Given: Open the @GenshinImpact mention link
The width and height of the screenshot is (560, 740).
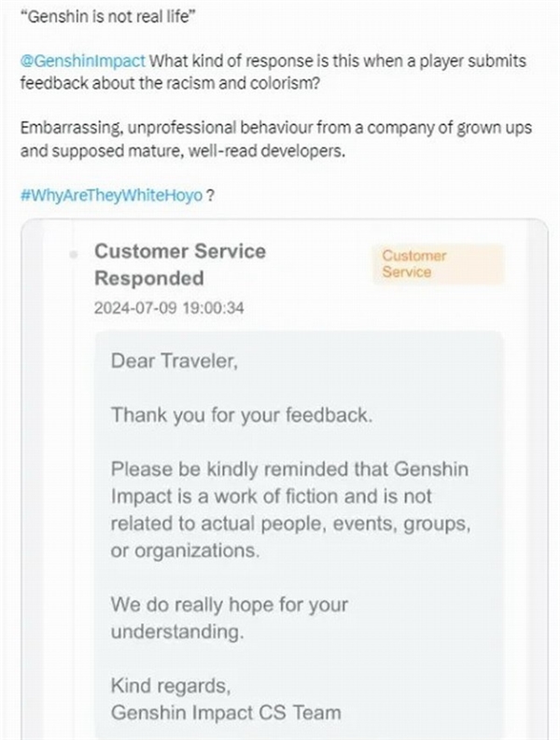Looking at the screenshot, I should coord(83,62).
